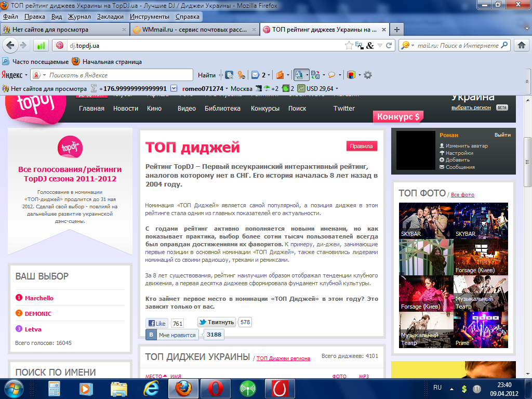Open the Файл menu
The image size is (532, 399).
(x=10, y=17)
